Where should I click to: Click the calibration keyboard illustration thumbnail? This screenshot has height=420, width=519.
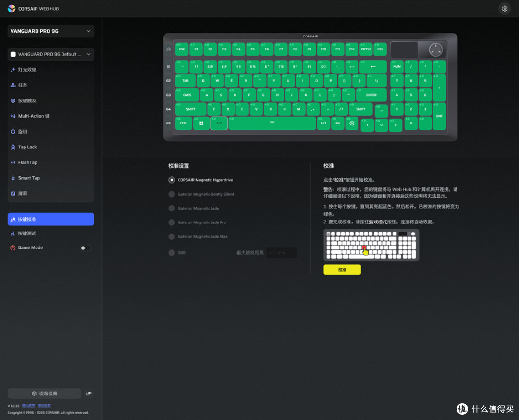371,245
